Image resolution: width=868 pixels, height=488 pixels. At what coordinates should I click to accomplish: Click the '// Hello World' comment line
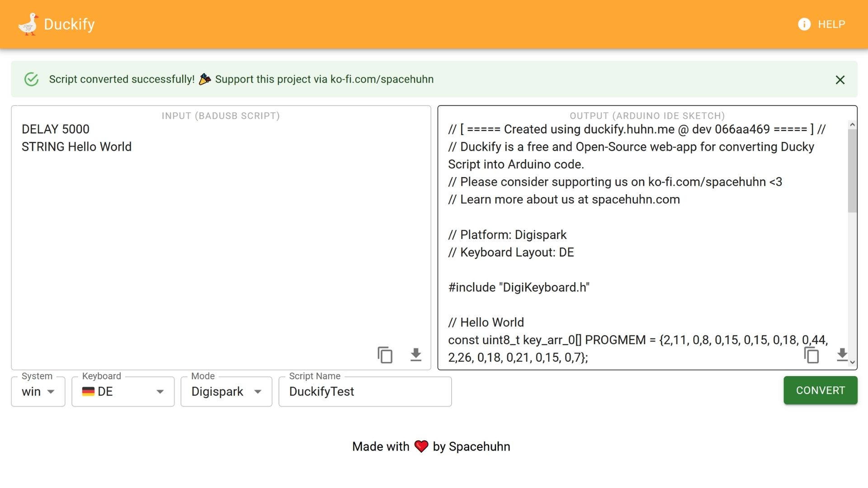coord(486,323)
